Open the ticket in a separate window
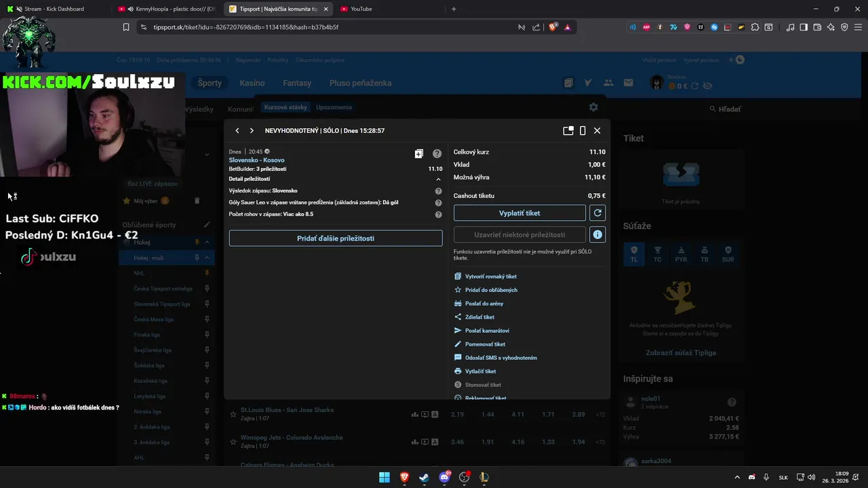Image resolution: width=868 pixels, height=488 pixels. [568, 131]
